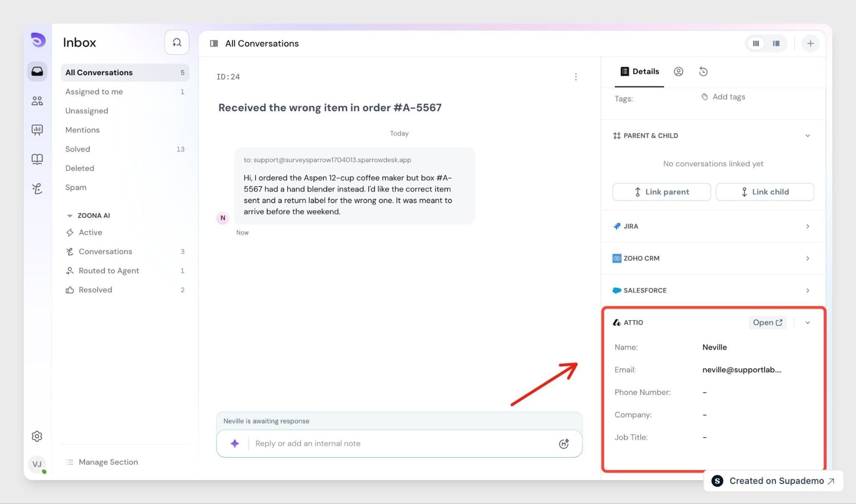856x504 pixels.
Task: Open Zoona AI Active item
Action: [x=125, y=232]
